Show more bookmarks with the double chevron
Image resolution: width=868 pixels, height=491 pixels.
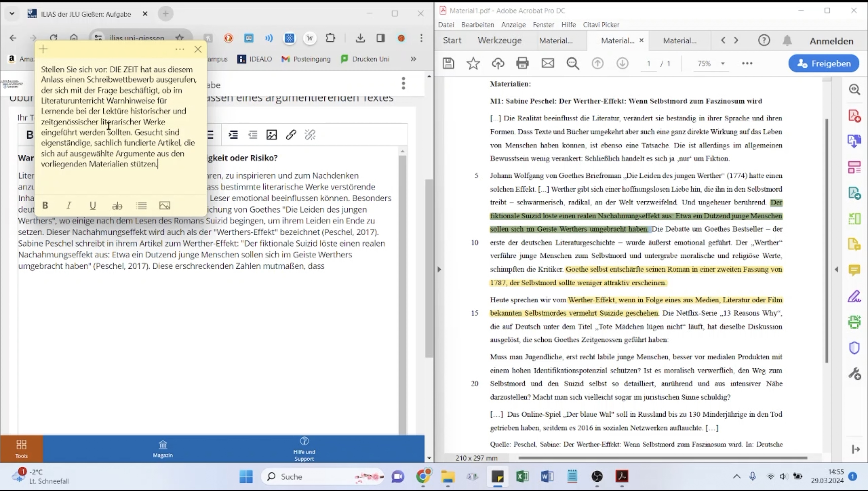(x=413, y=59)
